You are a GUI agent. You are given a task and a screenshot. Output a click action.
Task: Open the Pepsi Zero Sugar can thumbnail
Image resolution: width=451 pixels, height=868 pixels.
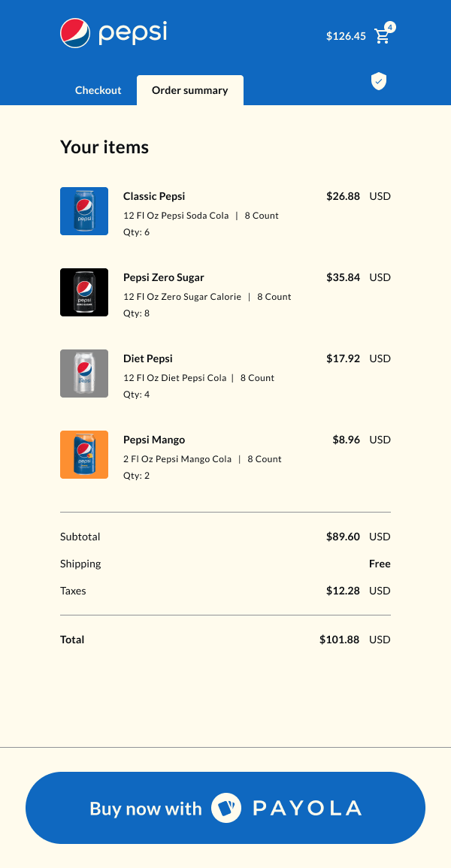point(84,292)
